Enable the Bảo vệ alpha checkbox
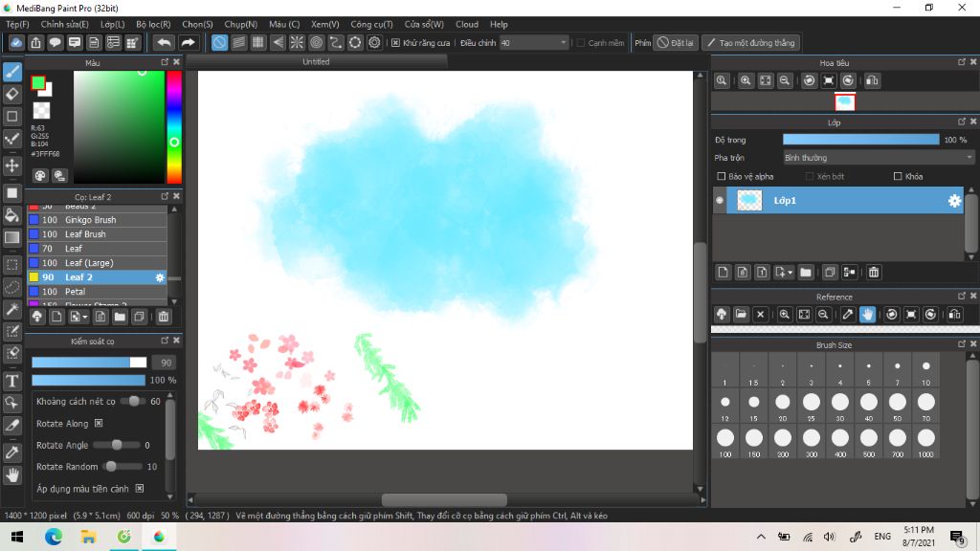Image resolution: width=980 pixels, height=551 pixels. pyautogui.click(x=722, y=177)
